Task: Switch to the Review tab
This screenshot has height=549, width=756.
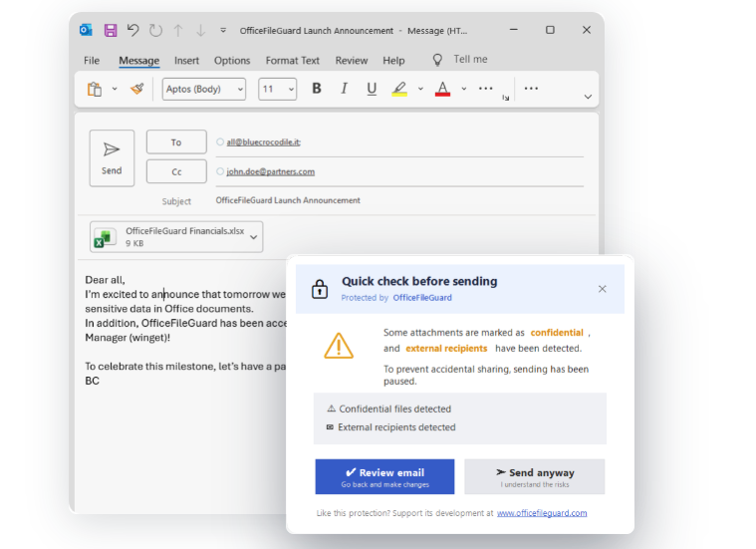Action: [x=352, y=61]
